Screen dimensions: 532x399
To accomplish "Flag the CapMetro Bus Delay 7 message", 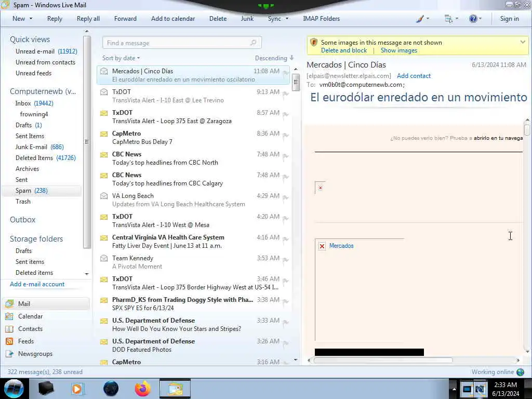I will (286, 136).
